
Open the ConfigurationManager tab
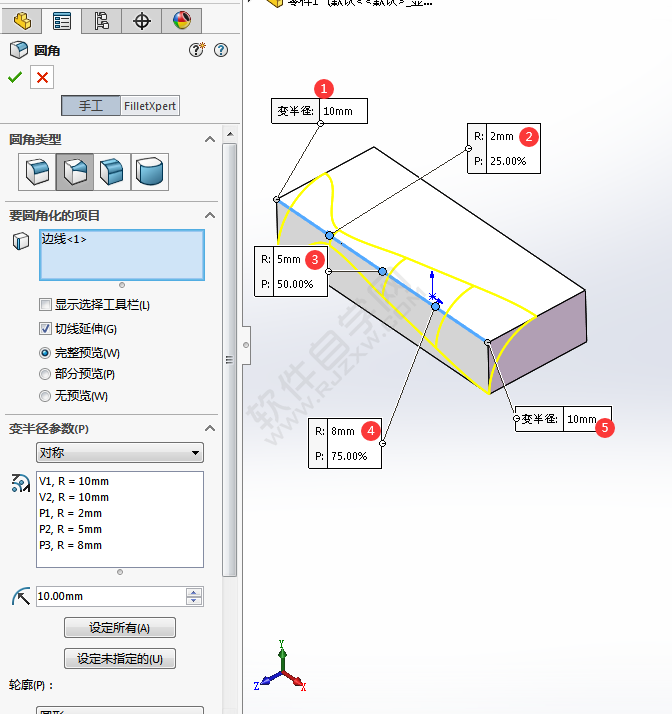(102, 21)
